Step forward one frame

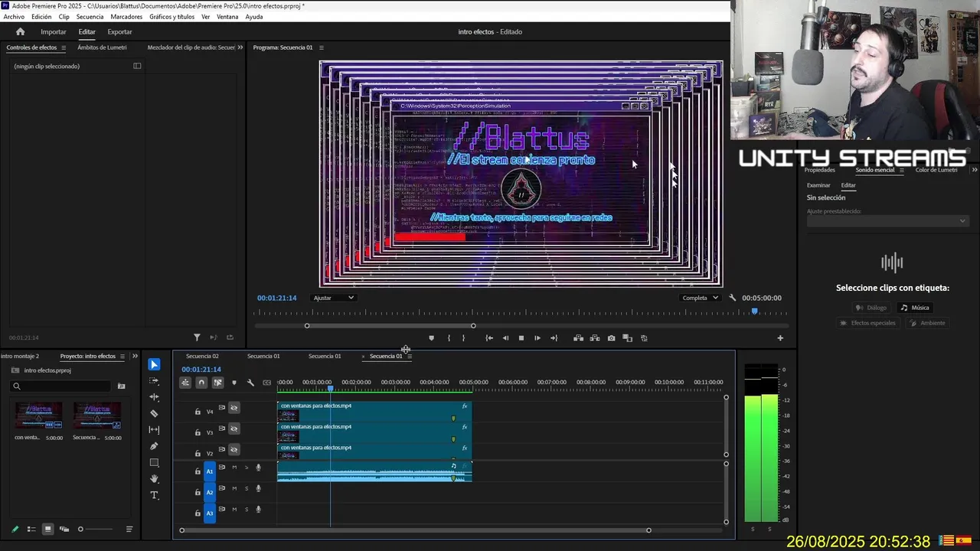tap(537, 337)
